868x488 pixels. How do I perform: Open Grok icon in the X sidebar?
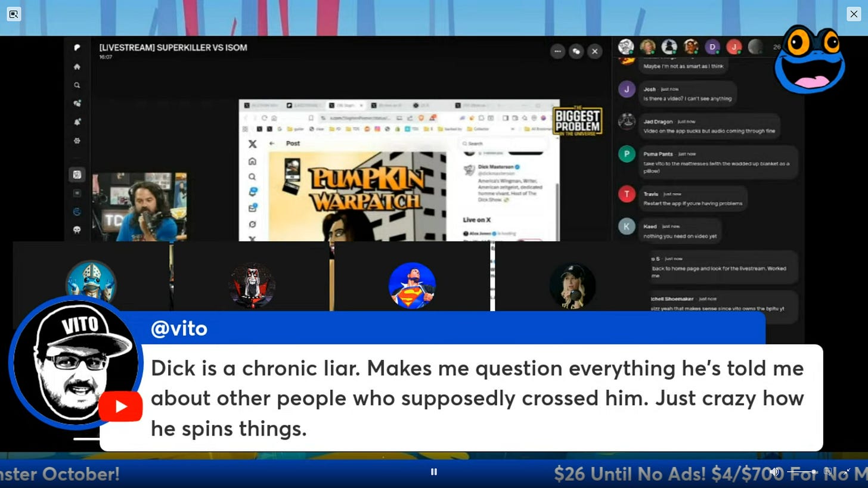tap(252, 224)
